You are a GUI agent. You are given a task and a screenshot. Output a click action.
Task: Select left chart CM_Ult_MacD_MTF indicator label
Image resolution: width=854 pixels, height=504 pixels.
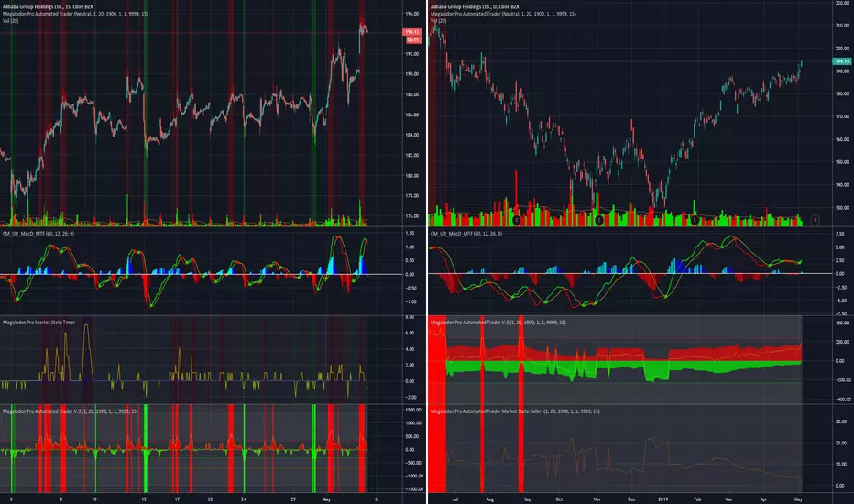tap(38, 233)
